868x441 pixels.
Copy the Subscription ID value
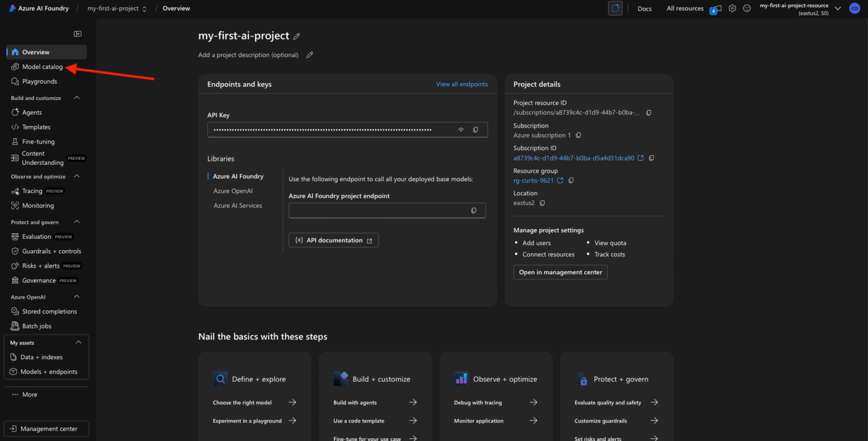coord(652,158)
